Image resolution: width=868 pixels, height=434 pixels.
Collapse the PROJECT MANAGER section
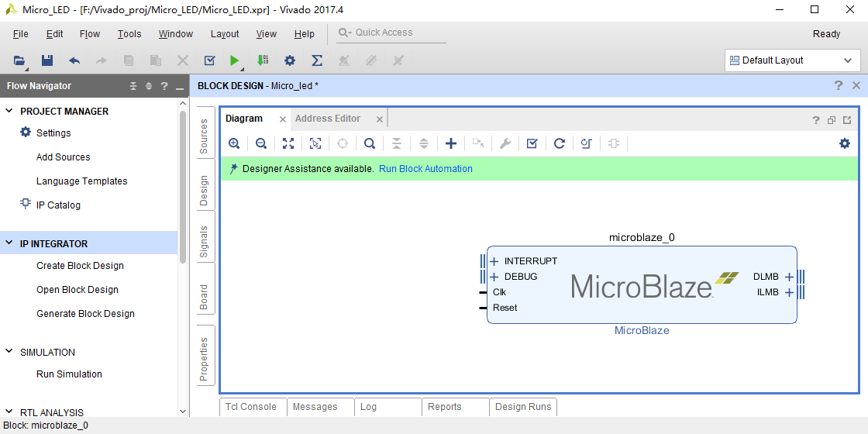9,111
